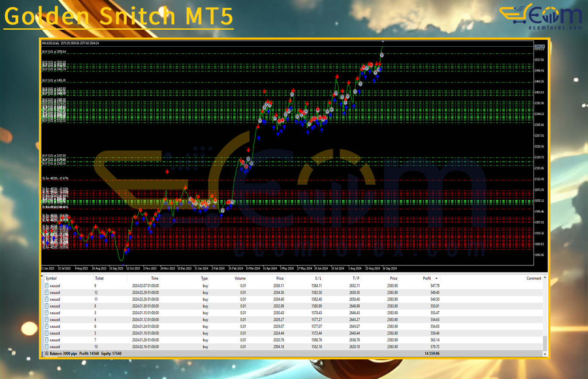Click the 2228.76 price scale label
Image resolution: width=588 pixels, height=379 pixels.
tap(540, 146)
